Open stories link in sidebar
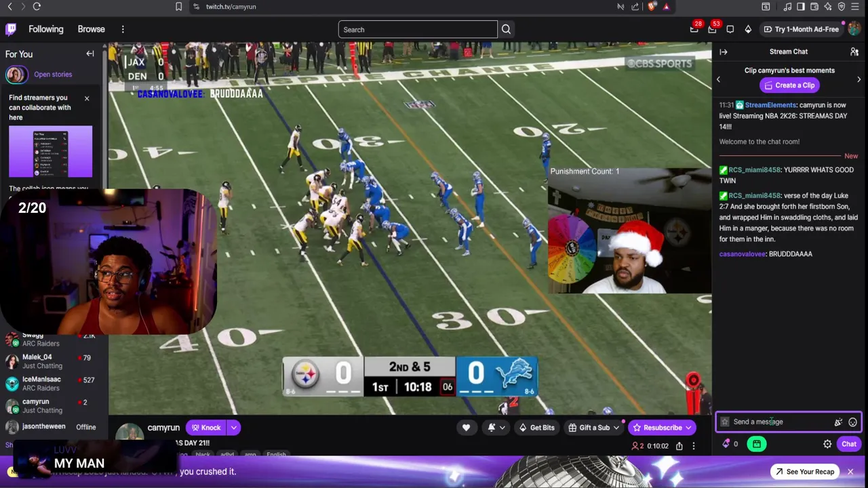The width and height of the screenshot is (868, 488). click(x=53, y=75)
